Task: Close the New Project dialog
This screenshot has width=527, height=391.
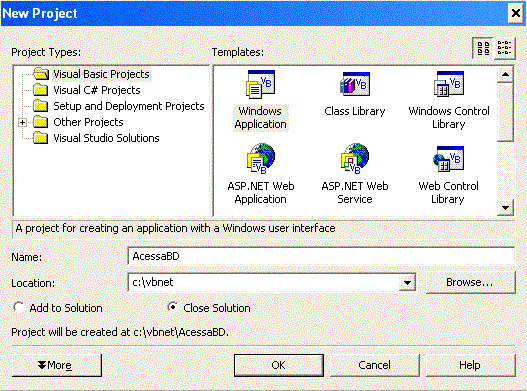Action: [x=516, y=13]
